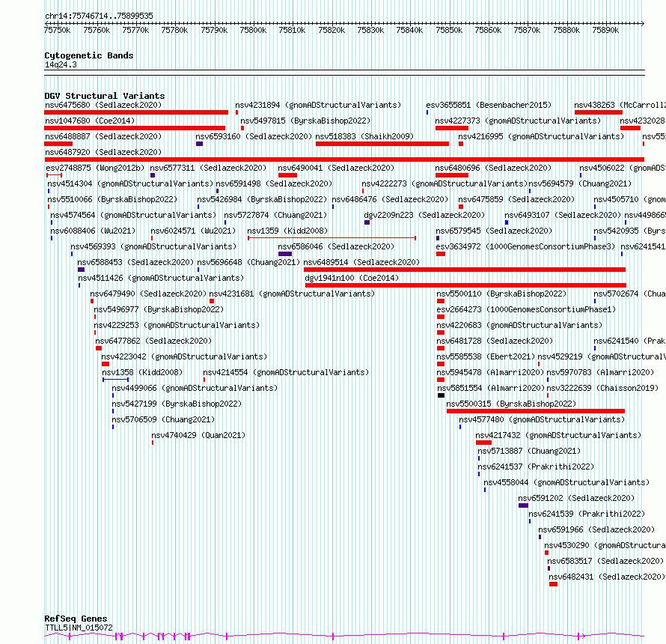This screenshot has height=644, width=666.
Task: Click the nsv5510066 (ByrskaBishop2022) label
Action: click(x=112, y=199)
